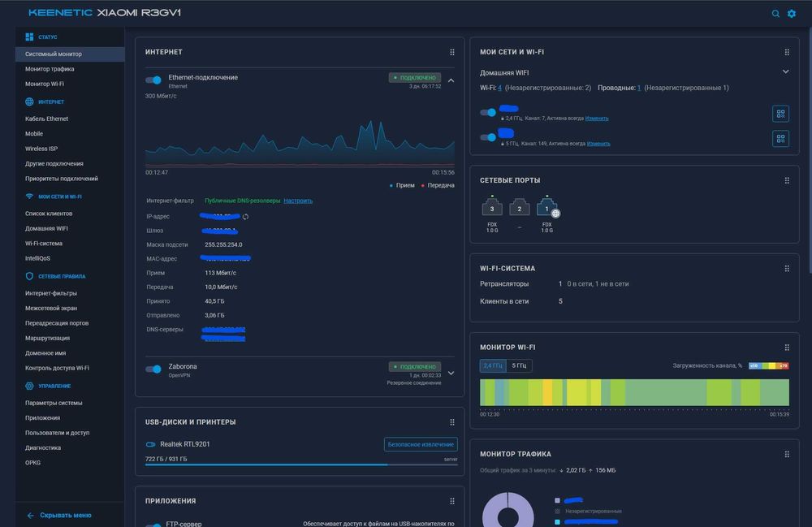The width and height of the screenshot is (812, 527).
Task: Open the Wi-Fi client count link 4
Action: pos(499,88)
